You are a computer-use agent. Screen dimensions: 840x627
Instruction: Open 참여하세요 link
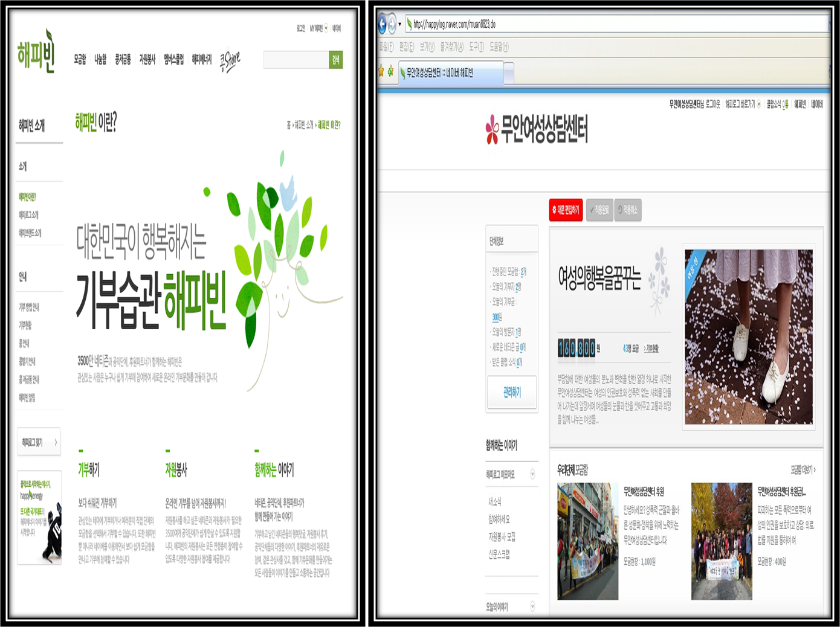(499, 519)
